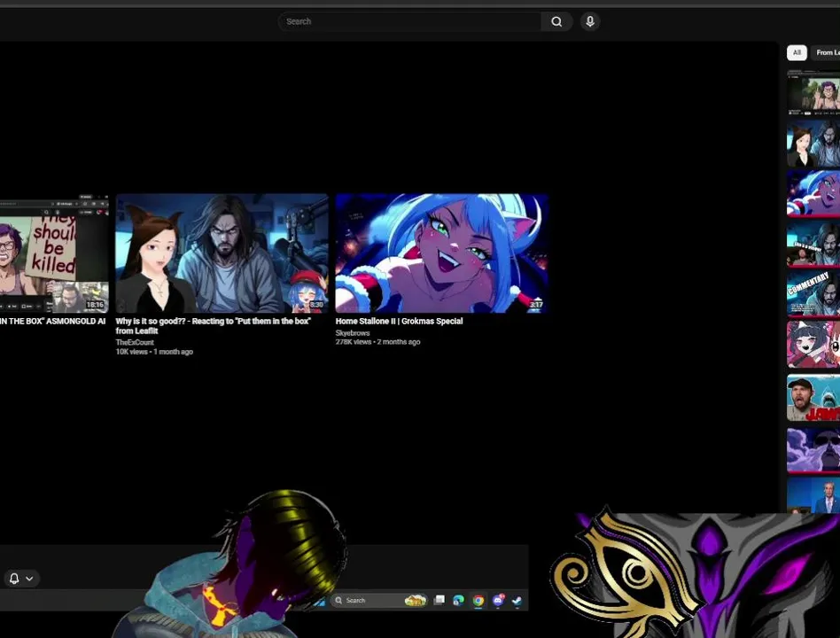The width and height of the screenshot is (840, 638).
Task: Click the microphone voice search icon
Action: tap(590, 21)
